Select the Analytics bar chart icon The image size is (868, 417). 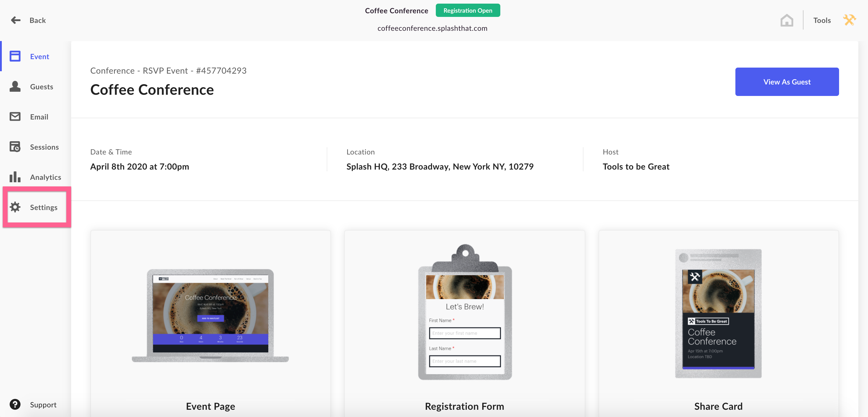pos(15,177)
